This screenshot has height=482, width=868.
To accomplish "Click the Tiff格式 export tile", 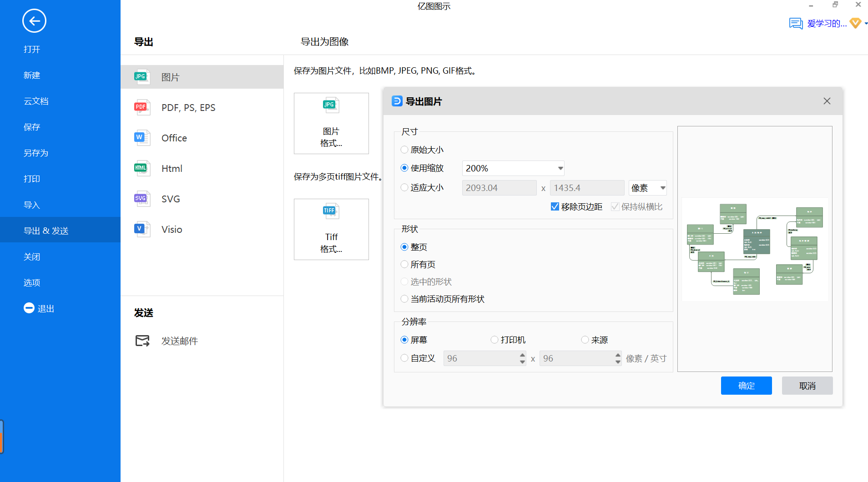I will click(331, 229).
